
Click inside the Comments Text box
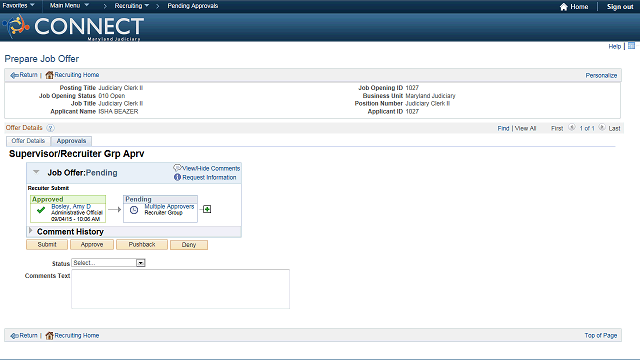[180, 289]
